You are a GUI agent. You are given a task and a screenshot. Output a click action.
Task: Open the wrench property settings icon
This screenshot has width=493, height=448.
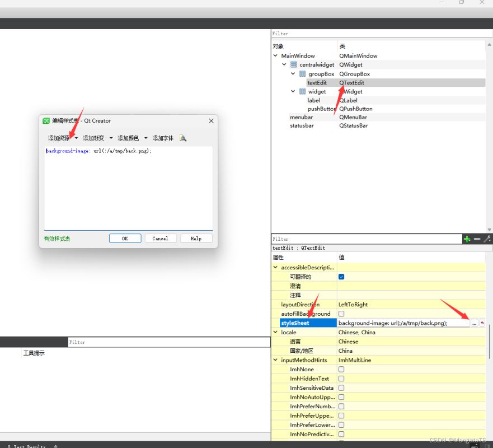[487, 239]
